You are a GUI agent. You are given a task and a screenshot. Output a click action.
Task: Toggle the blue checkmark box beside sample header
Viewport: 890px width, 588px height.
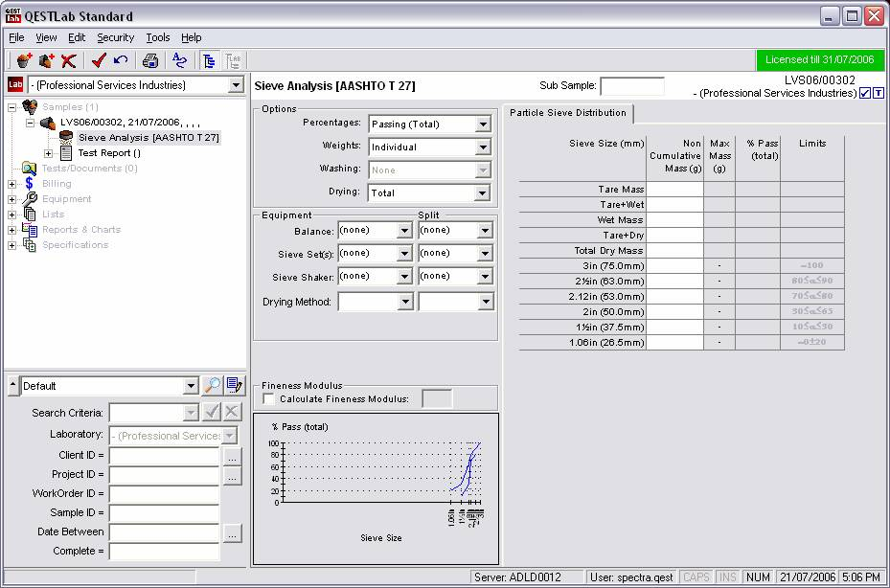(865, 93)
